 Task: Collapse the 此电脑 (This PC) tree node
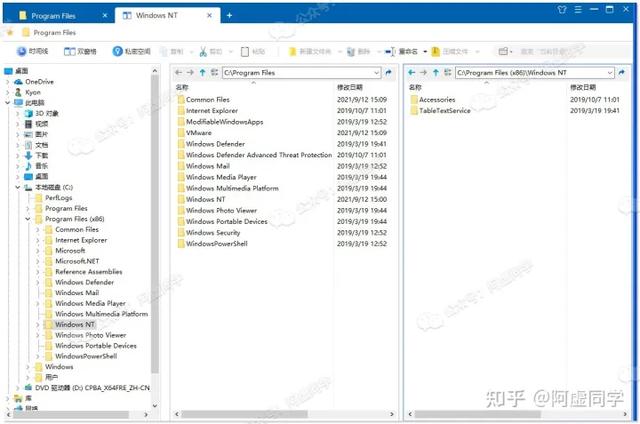point(8,103)
